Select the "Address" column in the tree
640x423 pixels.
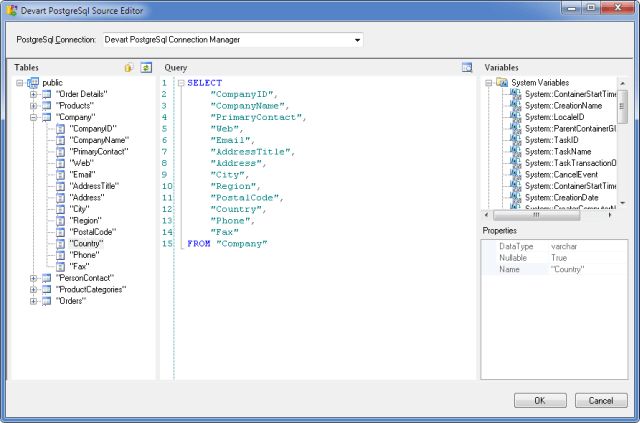click(x=87, y=198)
